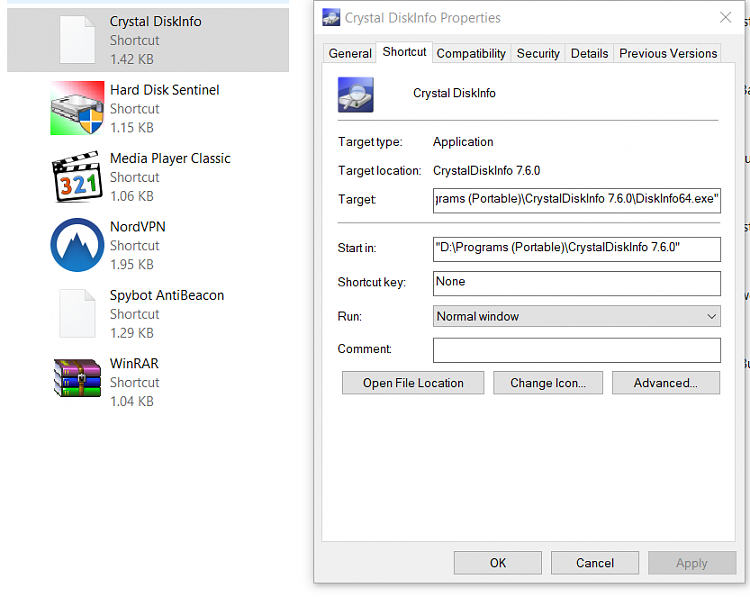Click the Target path input field
Image resolution: width=750 pixels, height=597 pixels.
pos(576,200)
